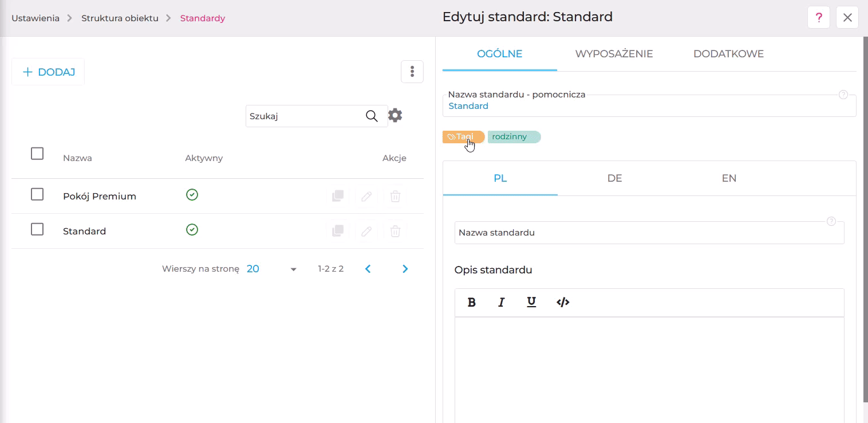Image resolution: width=868 pixels, height=423 pixels.
Task: Delete the Pokój Premium standard
Action: [x=395, y=196]
